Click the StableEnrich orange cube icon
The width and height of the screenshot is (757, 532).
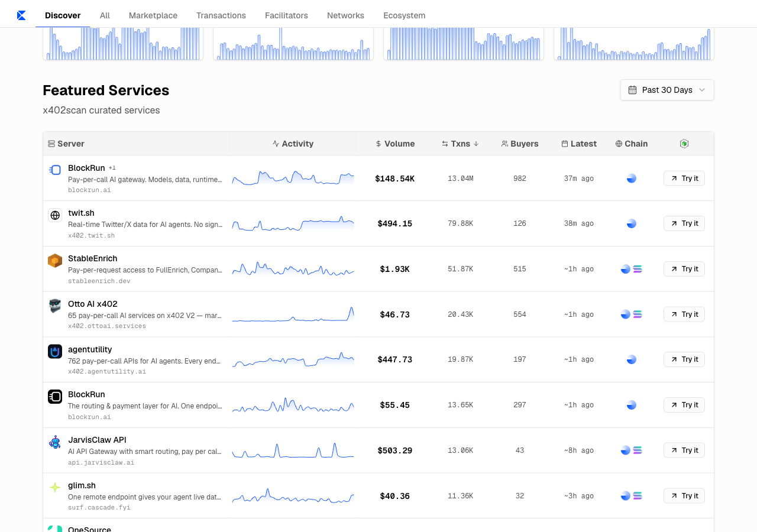tap(55, 261)
